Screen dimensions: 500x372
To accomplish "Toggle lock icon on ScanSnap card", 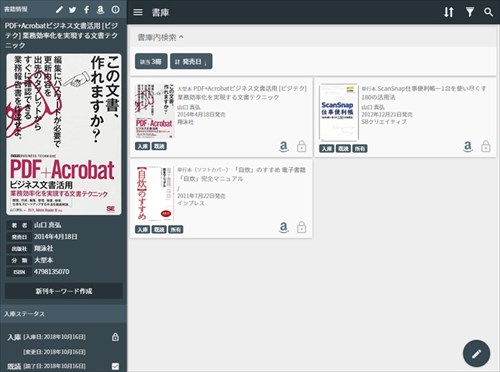I will tap(486, 146).
